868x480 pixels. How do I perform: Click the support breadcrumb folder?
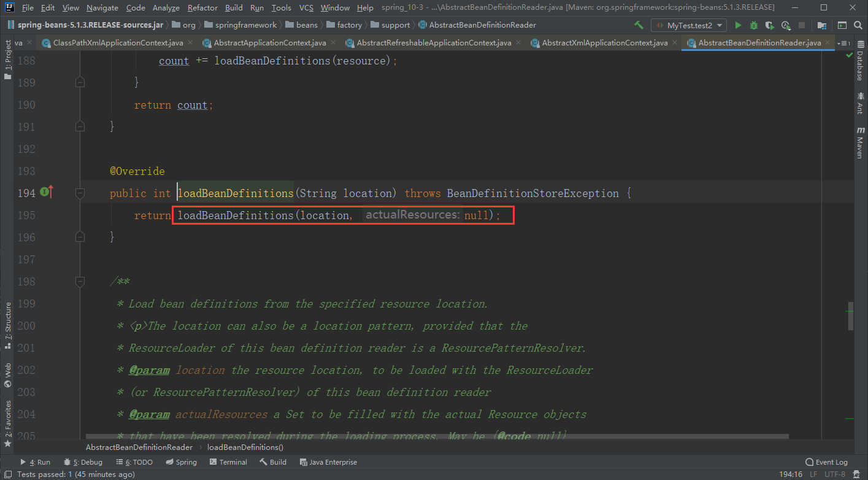[391, 25]
